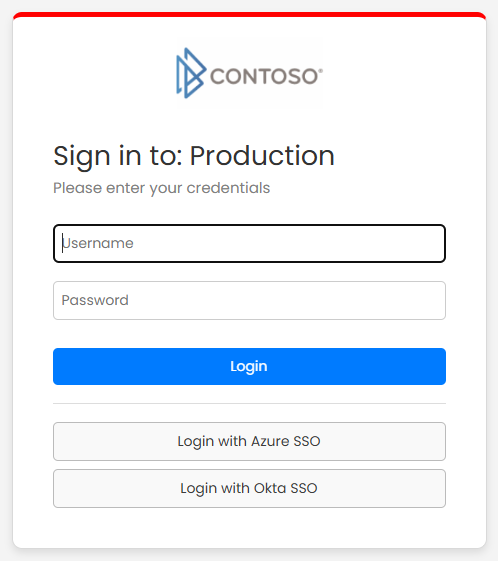Focus the Username input field

(x=249, y=243)
